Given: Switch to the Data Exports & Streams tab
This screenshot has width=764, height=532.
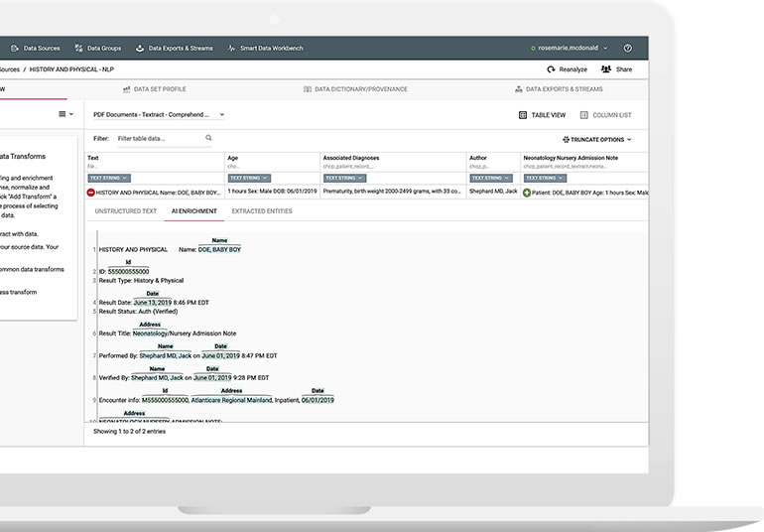Looking at the screenshot, I should point(559,89).
